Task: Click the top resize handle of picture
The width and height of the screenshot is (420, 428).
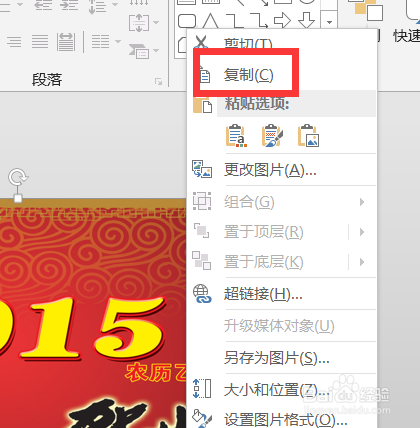Action: (x=18, y=198)
